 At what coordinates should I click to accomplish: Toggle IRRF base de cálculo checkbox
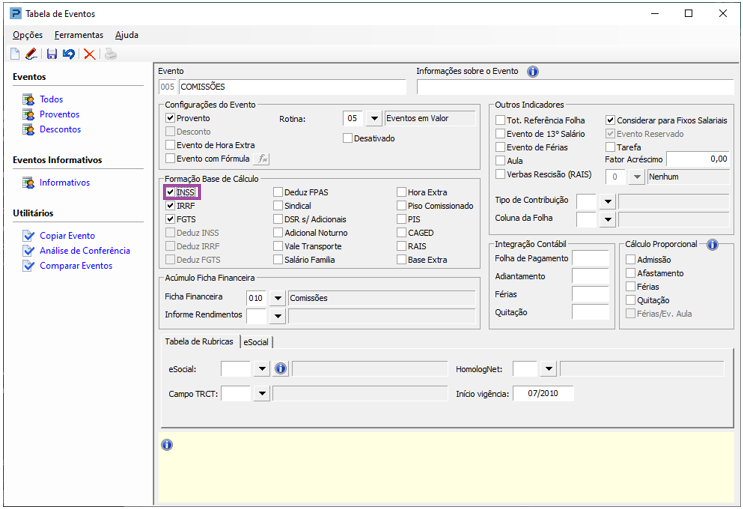170,206
